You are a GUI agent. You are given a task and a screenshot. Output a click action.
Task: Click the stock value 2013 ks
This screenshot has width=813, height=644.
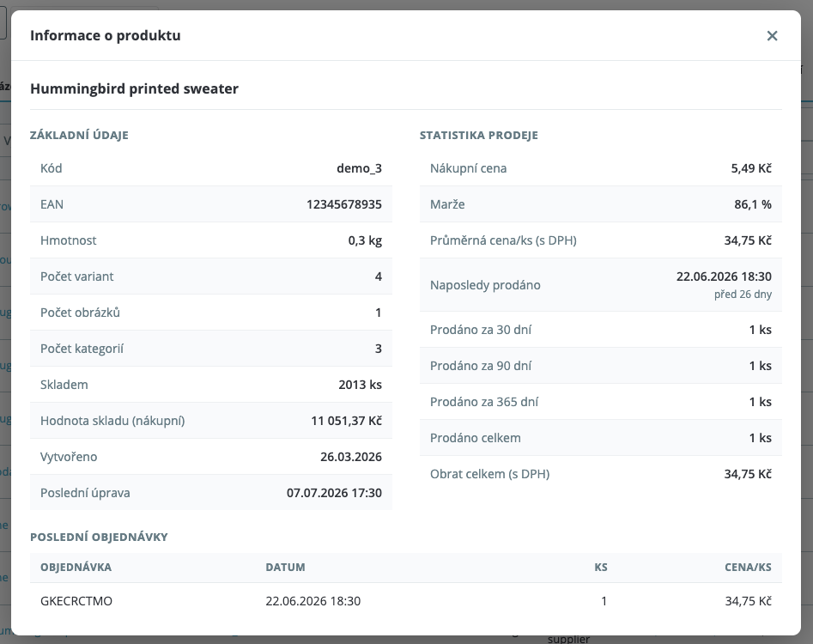coord(360,385)
